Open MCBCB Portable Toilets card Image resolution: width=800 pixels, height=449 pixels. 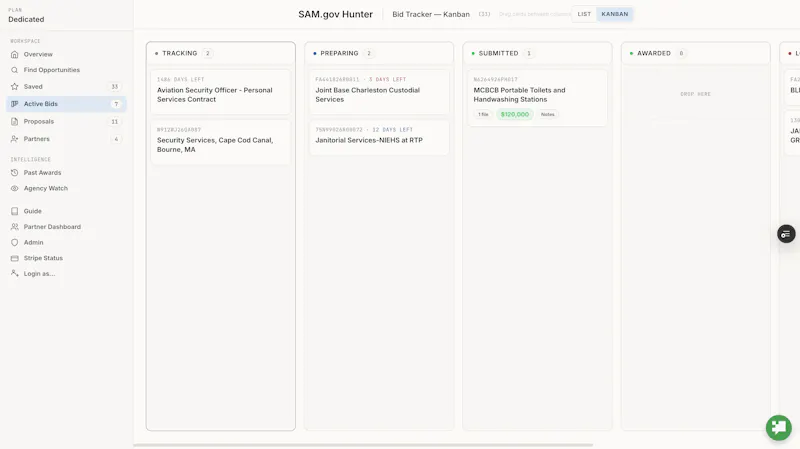tap(537, 98)
